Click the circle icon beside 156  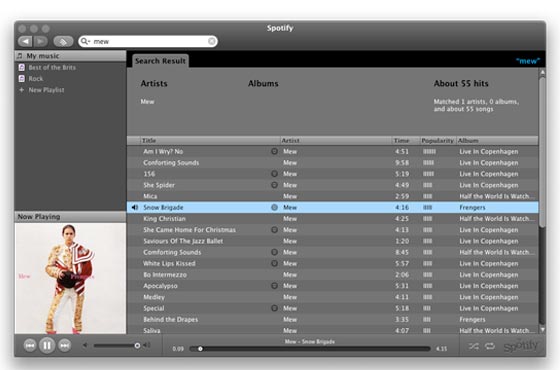point(274,174)
